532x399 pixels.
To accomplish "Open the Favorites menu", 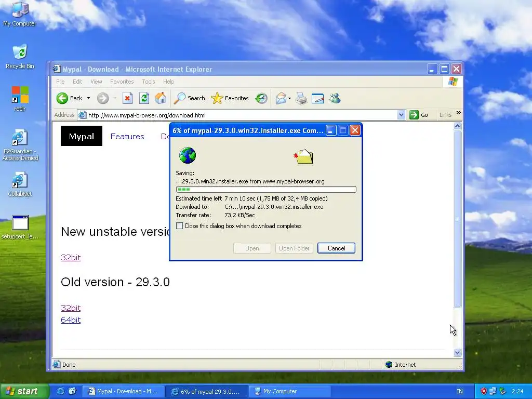I will point(122,82).
